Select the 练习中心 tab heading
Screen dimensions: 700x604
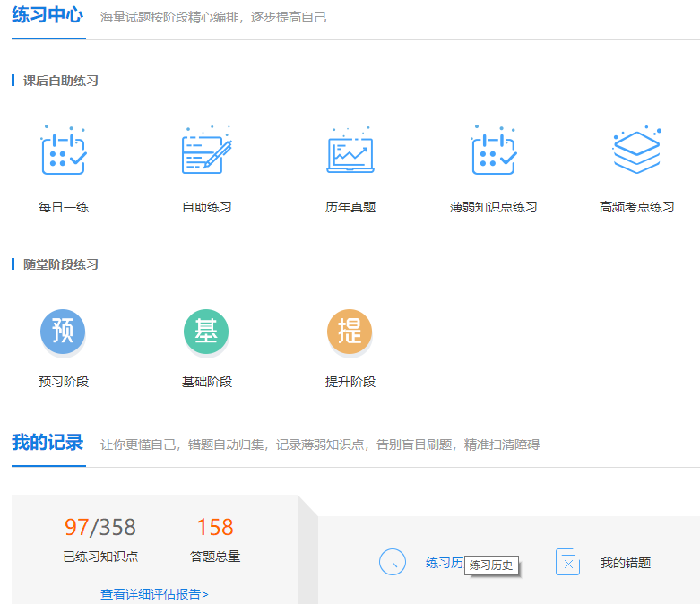48,15
